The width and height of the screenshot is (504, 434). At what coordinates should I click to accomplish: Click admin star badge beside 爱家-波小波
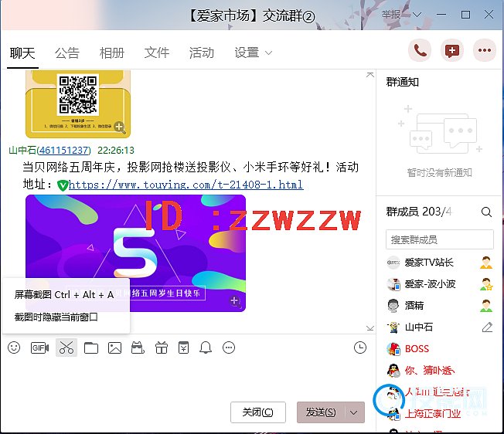tap(486, 284)
